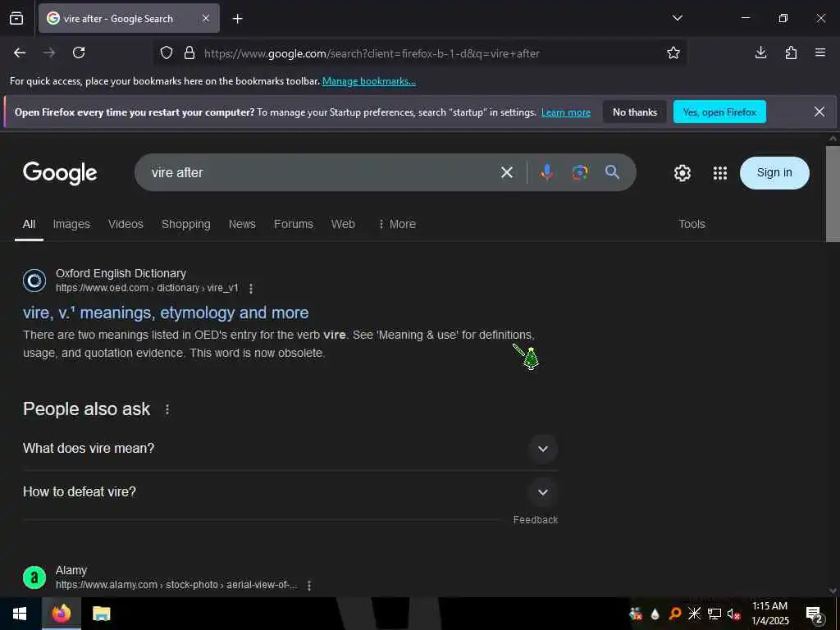
Task: Start voice search with microphone
Action: click(x=546, y=172)
